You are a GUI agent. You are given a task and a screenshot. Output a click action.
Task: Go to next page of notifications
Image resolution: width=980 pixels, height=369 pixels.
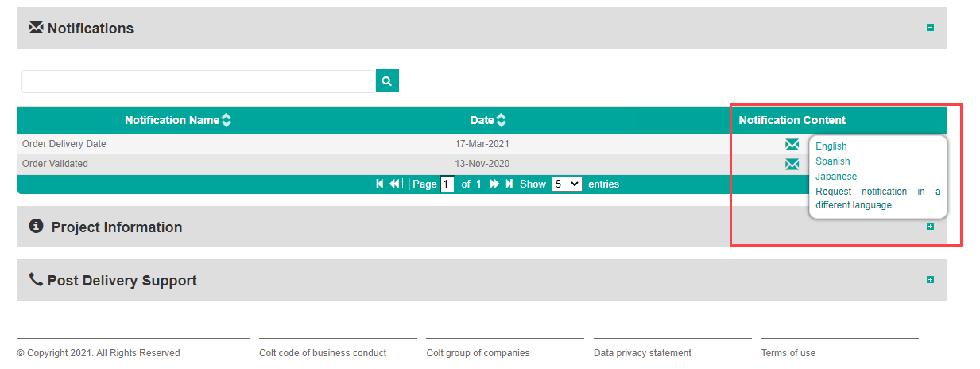494,184
